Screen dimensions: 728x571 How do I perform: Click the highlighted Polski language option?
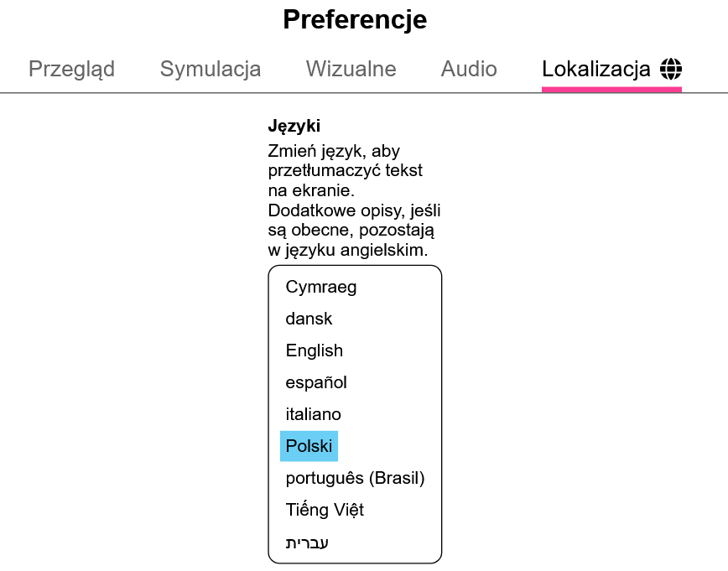309,446
